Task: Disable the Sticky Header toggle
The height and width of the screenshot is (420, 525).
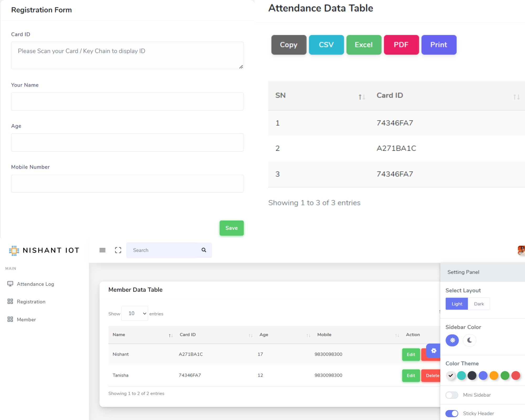Action: [x=452, y=413]
